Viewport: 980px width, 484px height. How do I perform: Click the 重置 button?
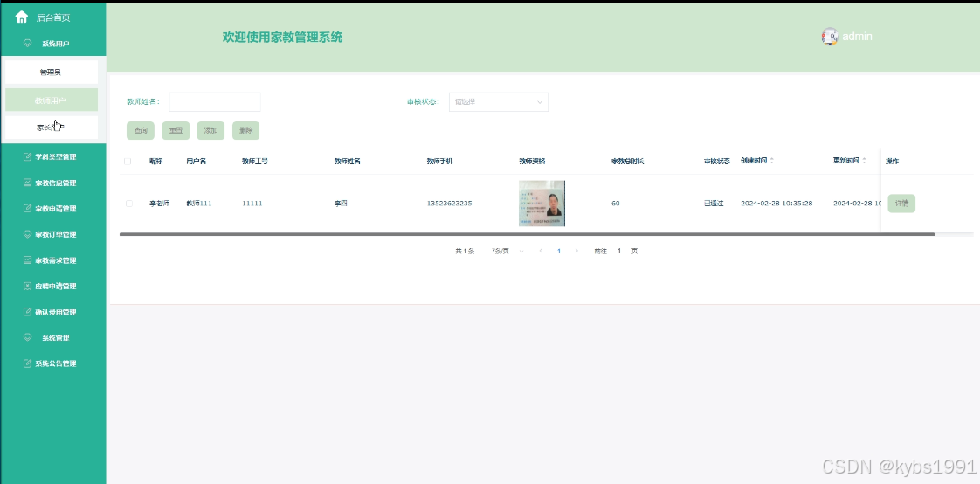tap(176, 131)
